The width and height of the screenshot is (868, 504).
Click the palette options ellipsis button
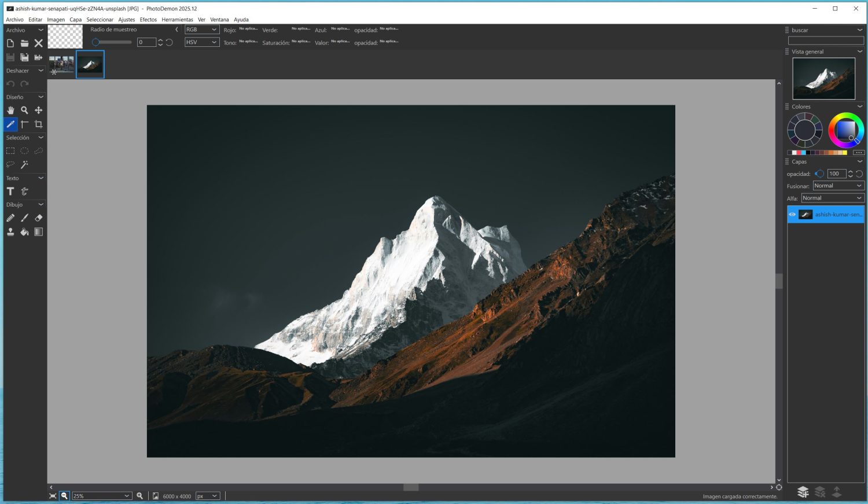pyautogui.click(x=858, y=153)
